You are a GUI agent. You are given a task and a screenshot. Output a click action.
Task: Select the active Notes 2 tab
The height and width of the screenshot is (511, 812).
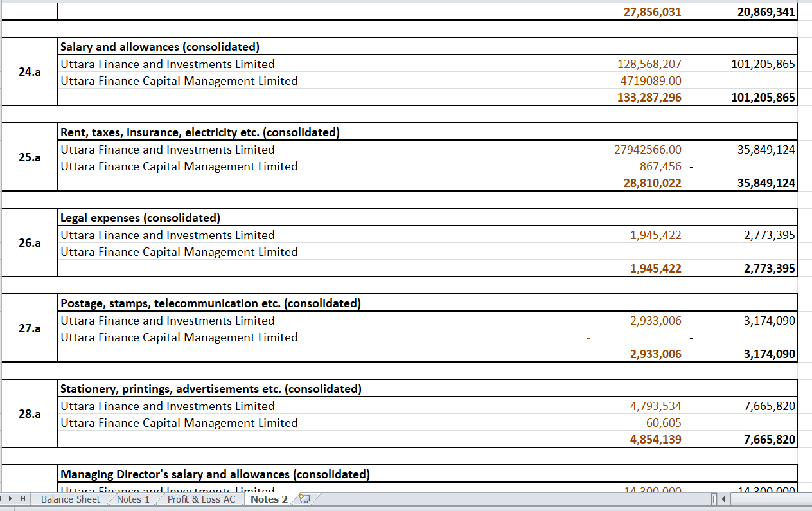coord(268,499)
